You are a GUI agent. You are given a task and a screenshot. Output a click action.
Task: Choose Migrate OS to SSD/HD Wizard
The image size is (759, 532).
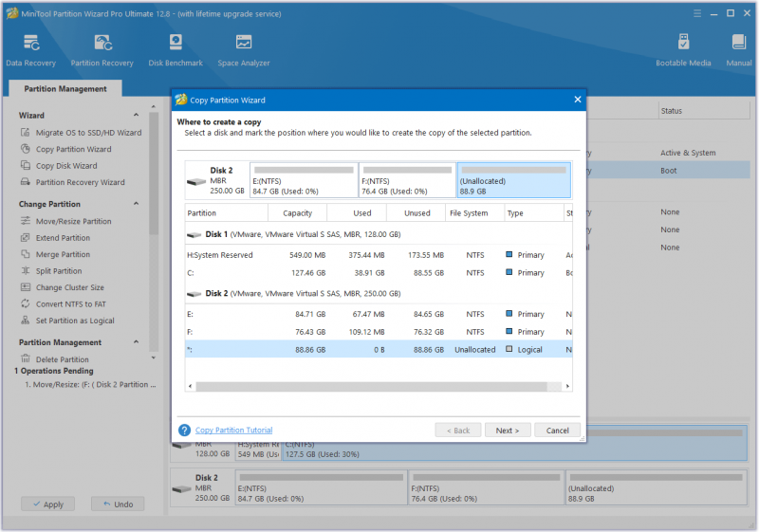pos(82,133)
